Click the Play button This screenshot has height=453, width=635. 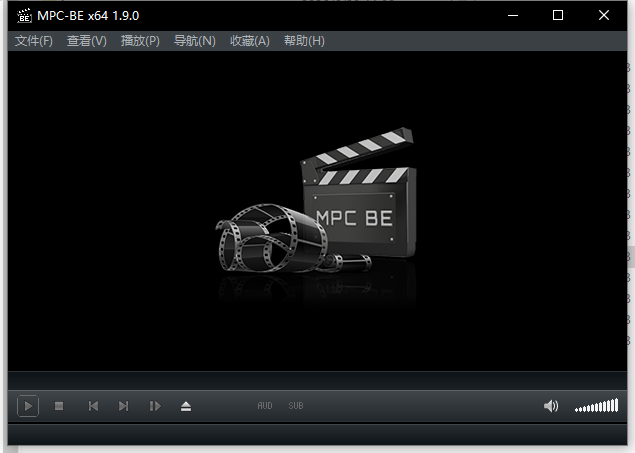tap(28, 406)
